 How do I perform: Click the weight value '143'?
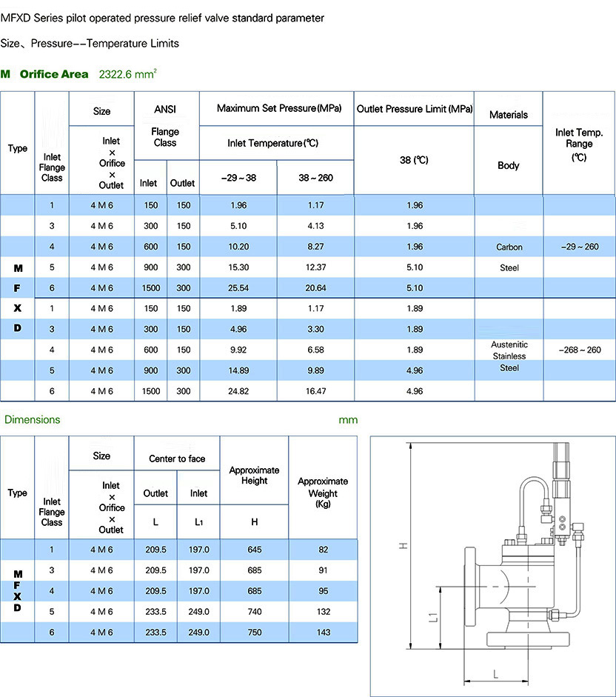pyautogui.click(x=323, y=633)
